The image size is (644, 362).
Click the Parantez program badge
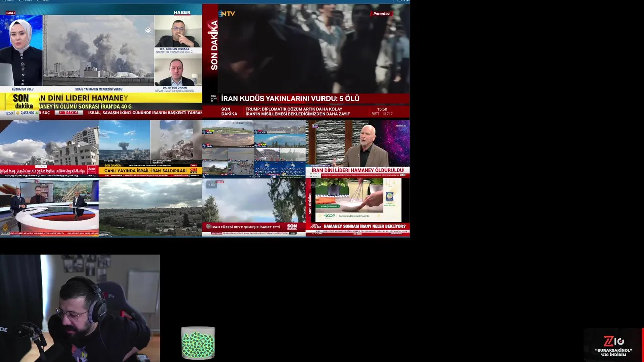(x=381, y=14)
